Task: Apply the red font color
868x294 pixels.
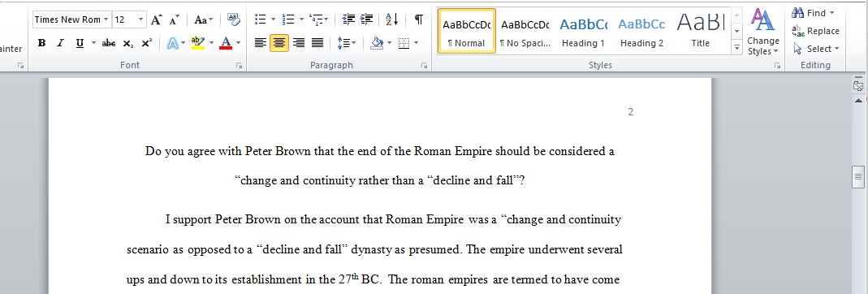Action: coord(225,42)
